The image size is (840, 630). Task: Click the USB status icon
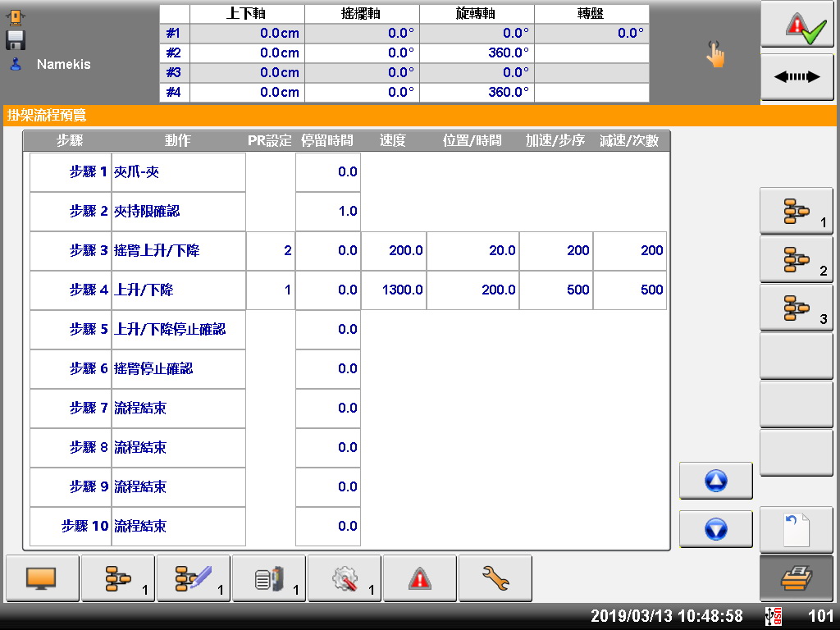(x=773, y=616)
